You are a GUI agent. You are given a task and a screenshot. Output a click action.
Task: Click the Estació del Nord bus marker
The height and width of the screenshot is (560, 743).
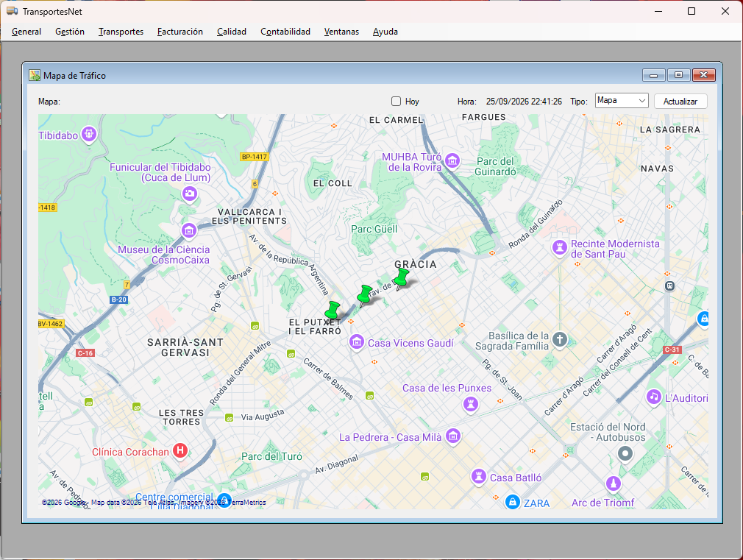pyautogui.click(x=625, y=454)
